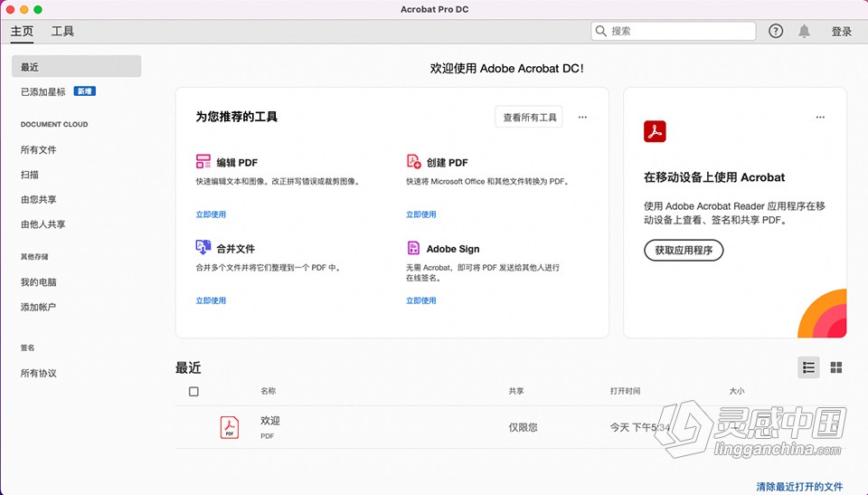This screenshot has height=495, width=868.
Task: Open 已添加星标 in the sidebar
Action: pyautogui.click(x=43, y=91)
